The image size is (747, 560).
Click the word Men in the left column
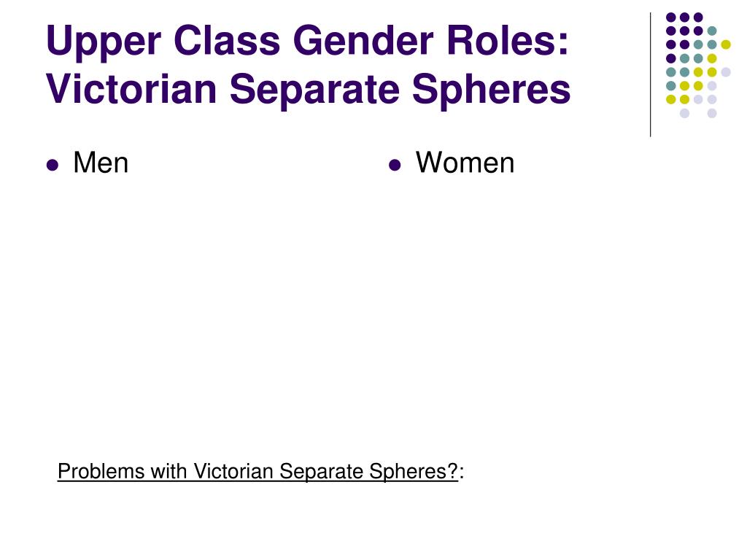[x=101, y=163]
